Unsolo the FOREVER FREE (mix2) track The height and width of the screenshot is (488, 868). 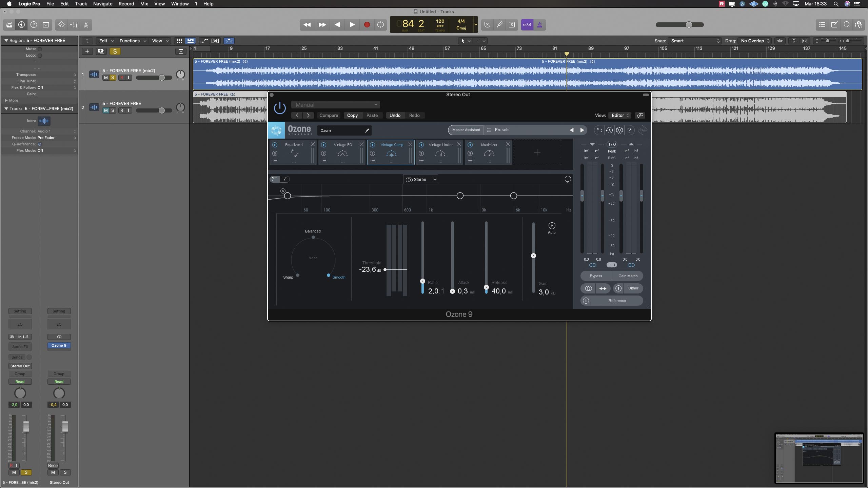point(113,78)
